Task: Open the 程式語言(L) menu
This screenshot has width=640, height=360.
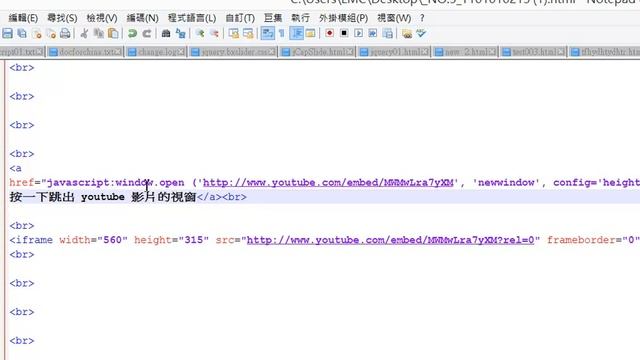Action: point(192,18)
